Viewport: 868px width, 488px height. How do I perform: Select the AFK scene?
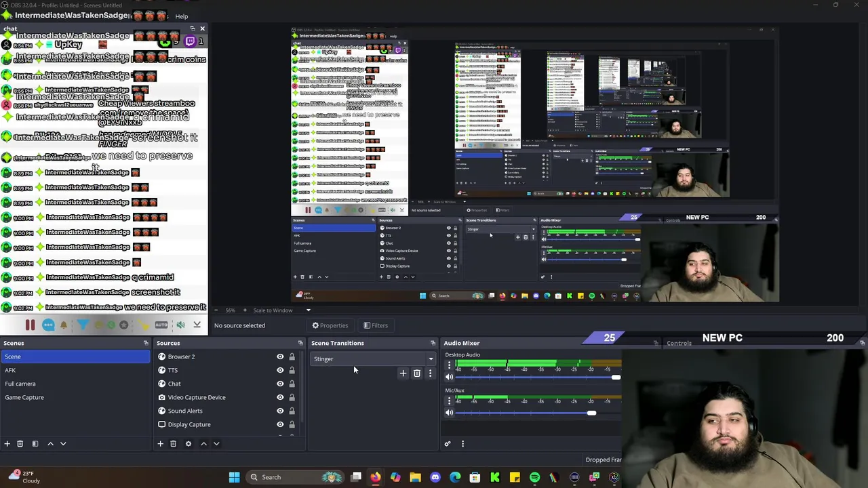75,370
